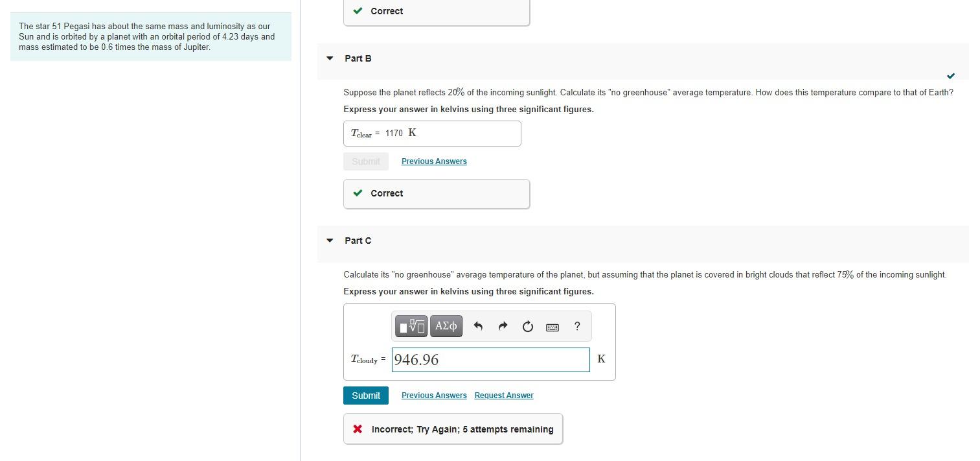
Task: Select the Part B header
Action: click(358, 58)
